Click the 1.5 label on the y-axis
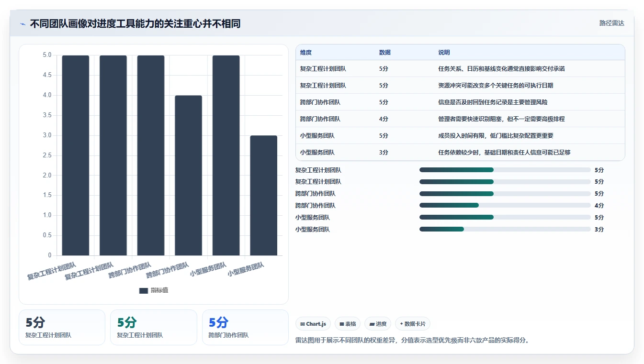The height and width of the screenshot is (364, 644). [x=47, y=195]
